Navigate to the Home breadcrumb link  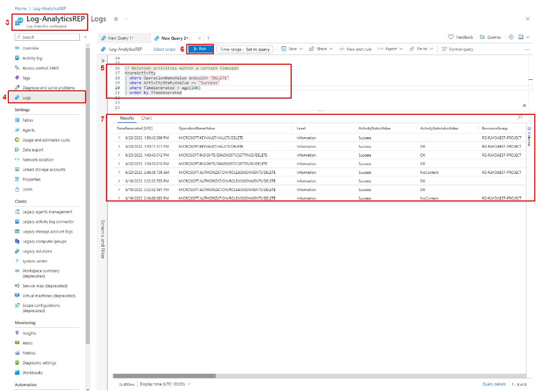tap(19, 8)
